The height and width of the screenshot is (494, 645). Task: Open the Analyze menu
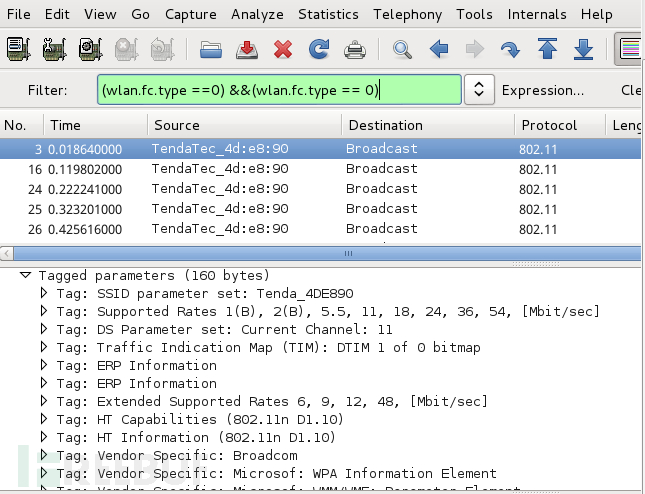tap(256, 15)
